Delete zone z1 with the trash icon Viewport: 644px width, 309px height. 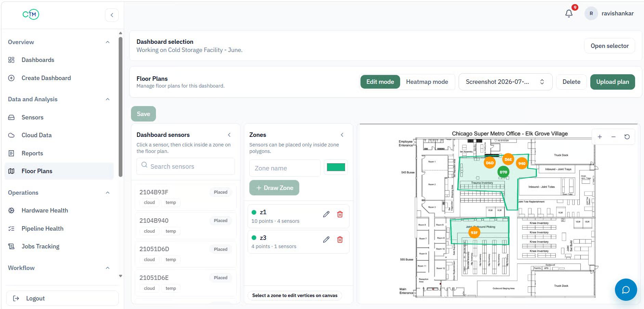[x=340, y=214]
